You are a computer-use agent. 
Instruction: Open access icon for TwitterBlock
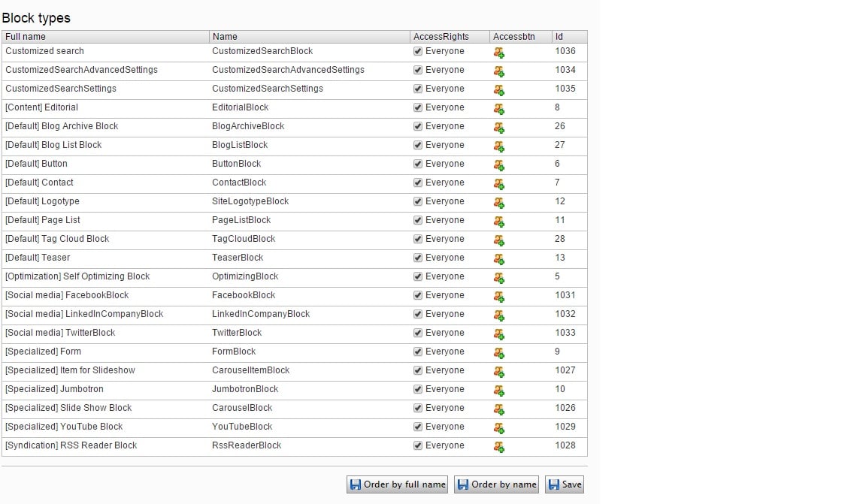[498, 334]
